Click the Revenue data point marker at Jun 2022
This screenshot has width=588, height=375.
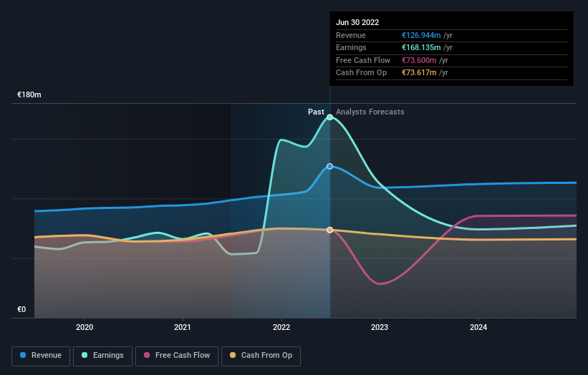point(329,166)
